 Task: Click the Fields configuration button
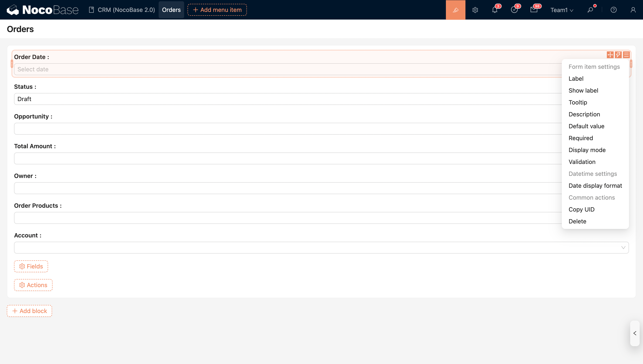pyautogui.click(x=31, y=266)
